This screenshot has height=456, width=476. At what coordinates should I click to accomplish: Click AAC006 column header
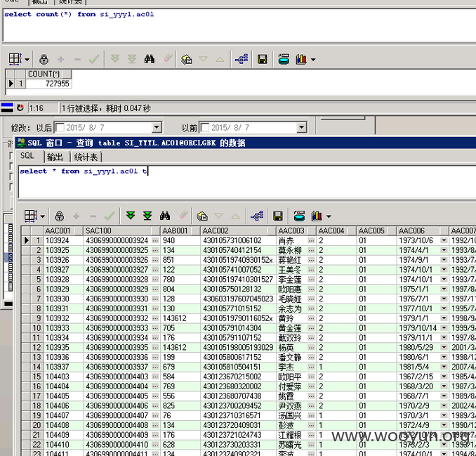pyautogui.click(x=422, y=230)
